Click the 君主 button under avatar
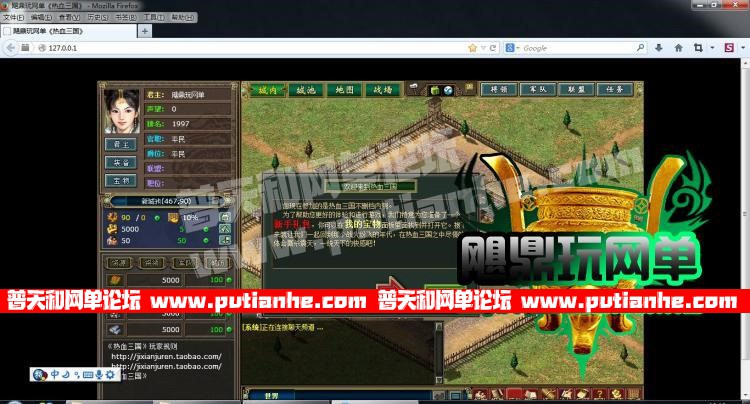 (x=121, y=144)
